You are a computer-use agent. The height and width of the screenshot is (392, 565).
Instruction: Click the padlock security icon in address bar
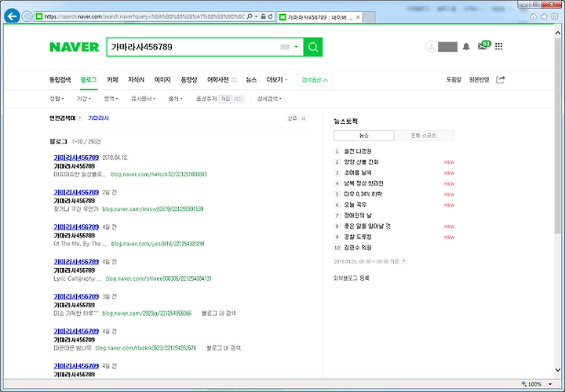coord(264,16)
